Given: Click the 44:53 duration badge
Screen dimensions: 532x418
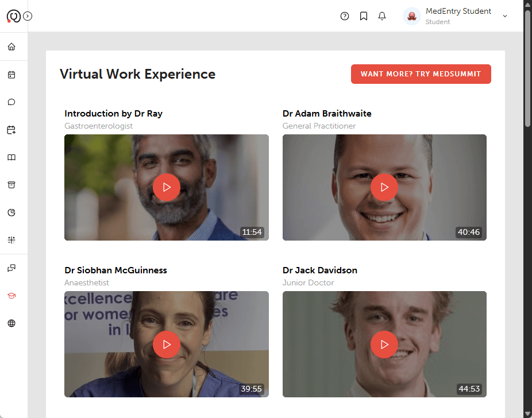Looking at the screenshot, I should point(469,389).
